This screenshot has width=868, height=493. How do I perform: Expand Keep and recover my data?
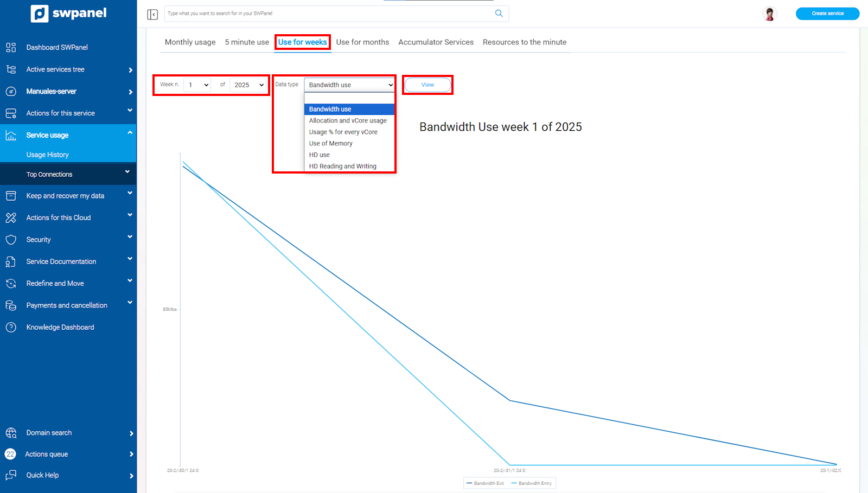coord(68,196)
